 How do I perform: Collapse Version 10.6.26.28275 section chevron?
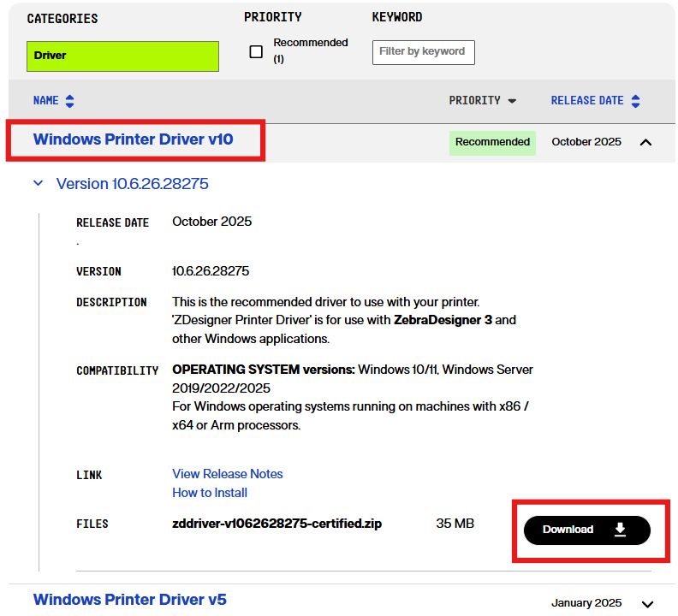click(x=38, y=183)
